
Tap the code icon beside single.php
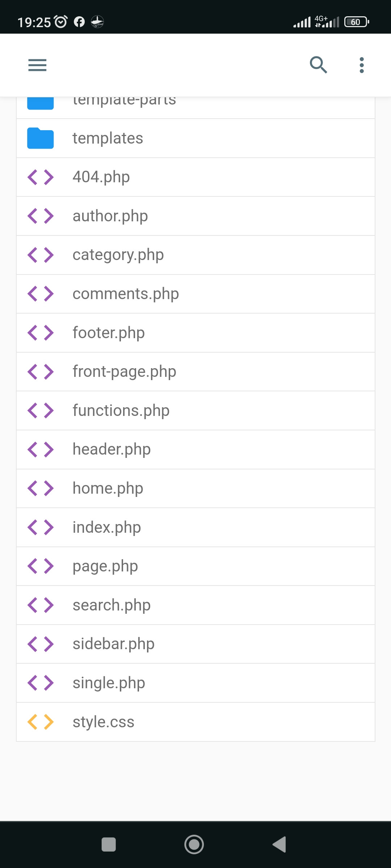(x=40, y=682)
